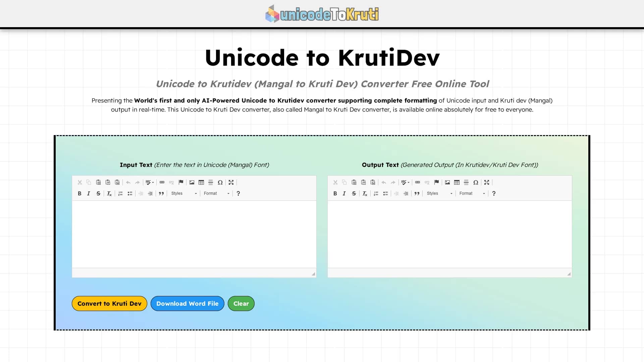
Task: Insert special character in Output editor
Action: [476, 182]
